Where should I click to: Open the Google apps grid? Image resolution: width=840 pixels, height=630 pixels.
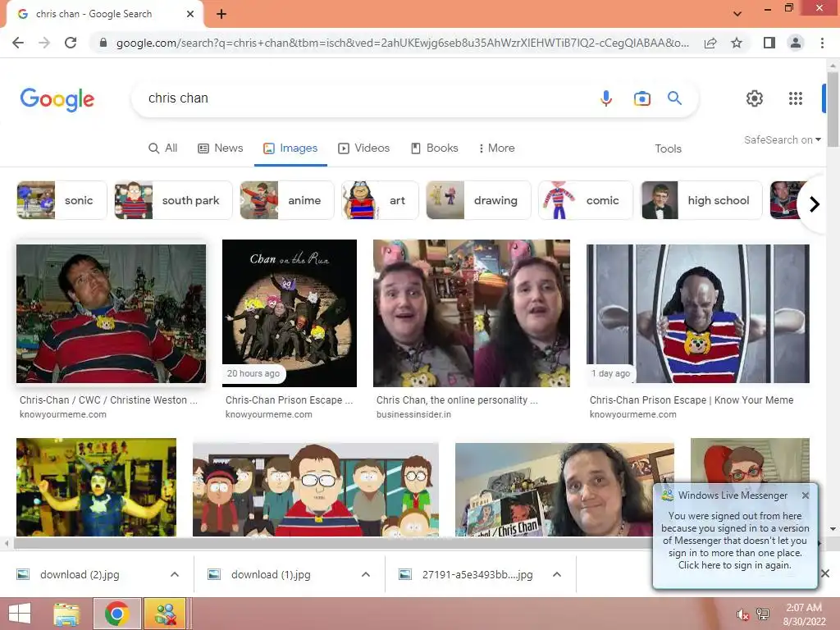click(x=796, y=98)
